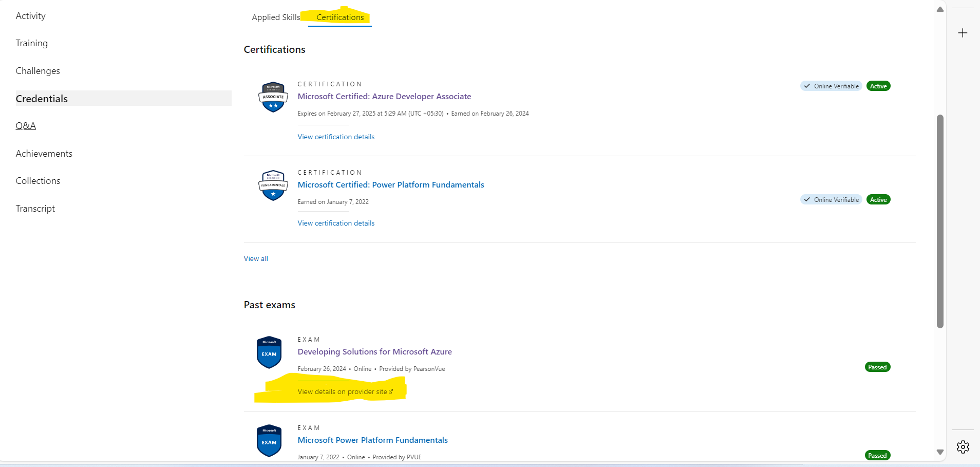Open Training in the left navigation
The height and width of the screenshot is (467, 980).
click(32, 43)
